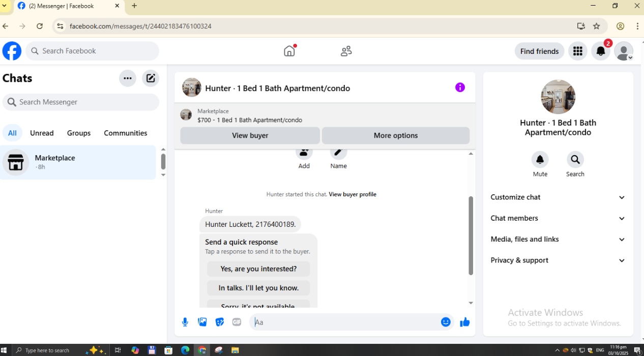Click Windows taskbar search box
The height and width of the screenshot is (356, 644).
click(47, 350)
